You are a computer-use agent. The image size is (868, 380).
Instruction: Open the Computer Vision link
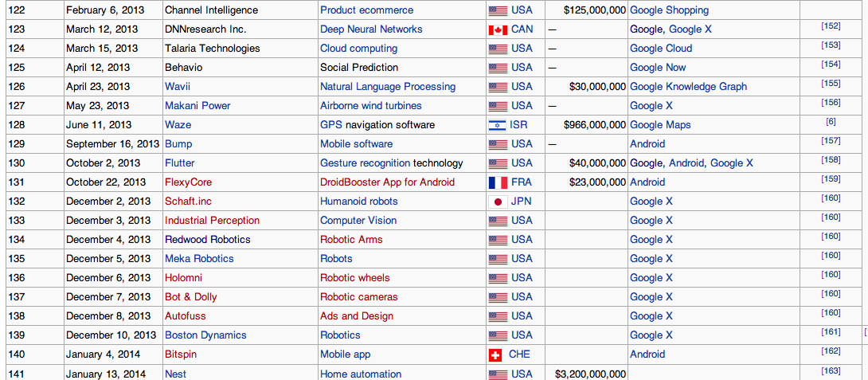[358, 221]
